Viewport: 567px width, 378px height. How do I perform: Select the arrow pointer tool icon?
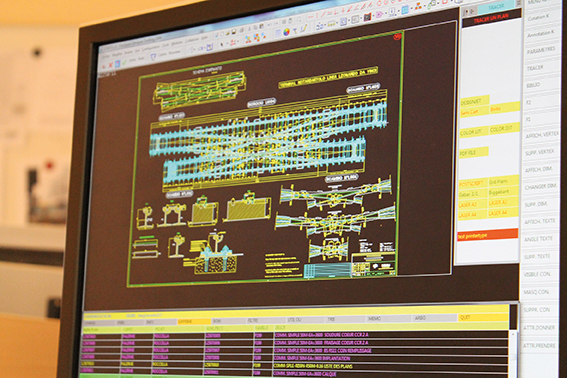point(222,44)
